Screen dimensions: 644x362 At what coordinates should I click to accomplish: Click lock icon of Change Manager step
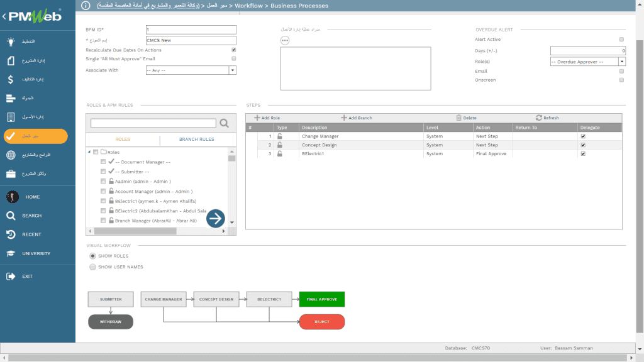click(x=280, y=136)
